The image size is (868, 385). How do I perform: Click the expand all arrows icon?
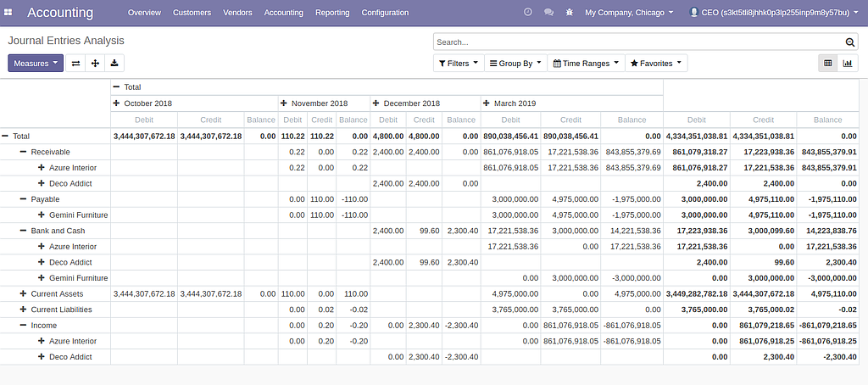(95, 63)
